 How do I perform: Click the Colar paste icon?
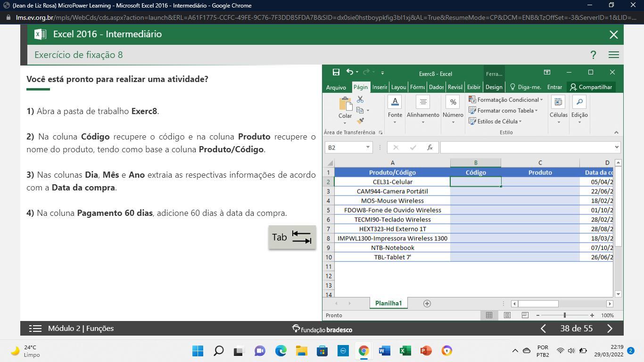tap(345, 104)
